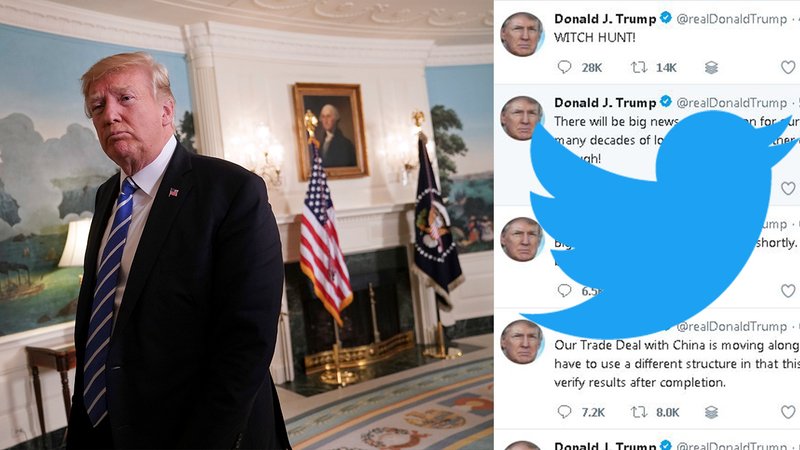Open @realDonaldTrump handle on second tweet

click(x=732, y=103)
